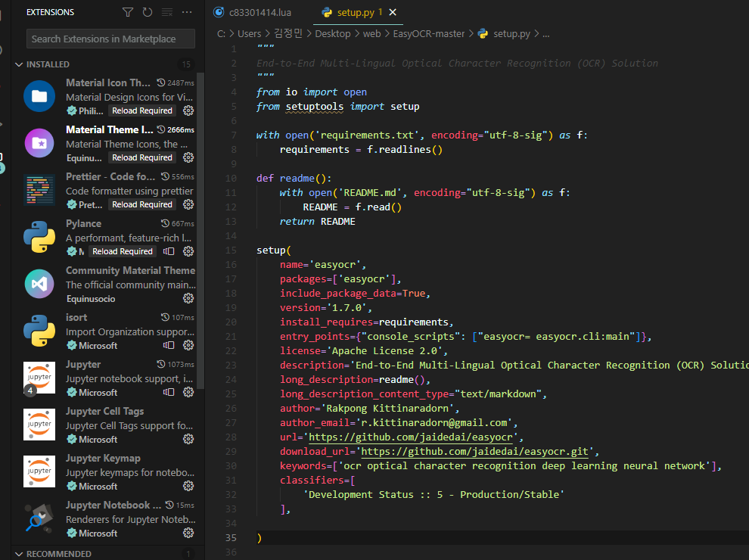The image size is (749, 560).
Task: Click the refresh extensions icon
Action: 147,12
